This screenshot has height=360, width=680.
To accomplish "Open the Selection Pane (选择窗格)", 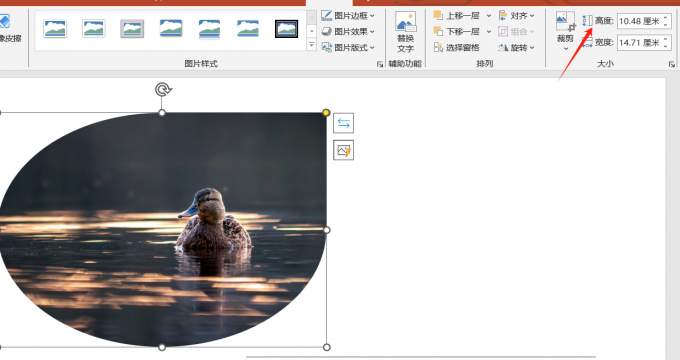I will pyautogui.click(x=456, y=48).
